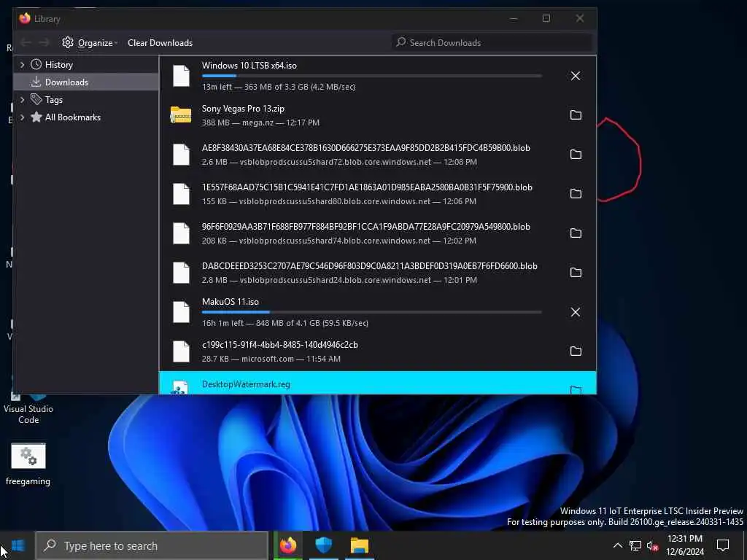Click the 96F6F0929AA3 blob file icon

181,233
